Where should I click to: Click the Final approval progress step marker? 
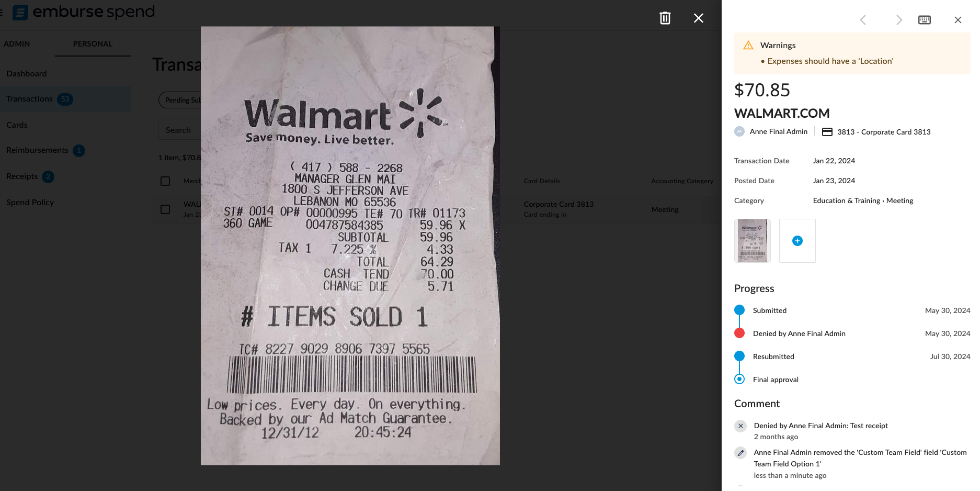coord(739,379)
